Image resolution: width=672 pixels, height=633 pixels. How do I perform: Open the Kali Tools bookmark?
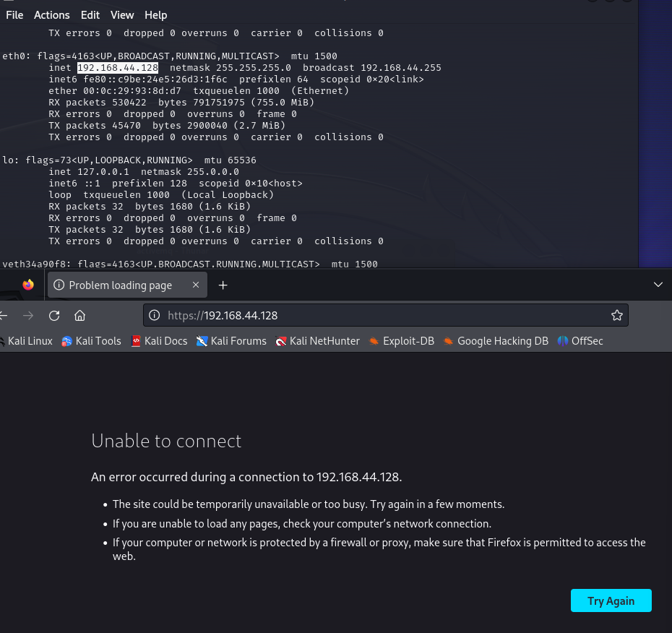point(90,341)
